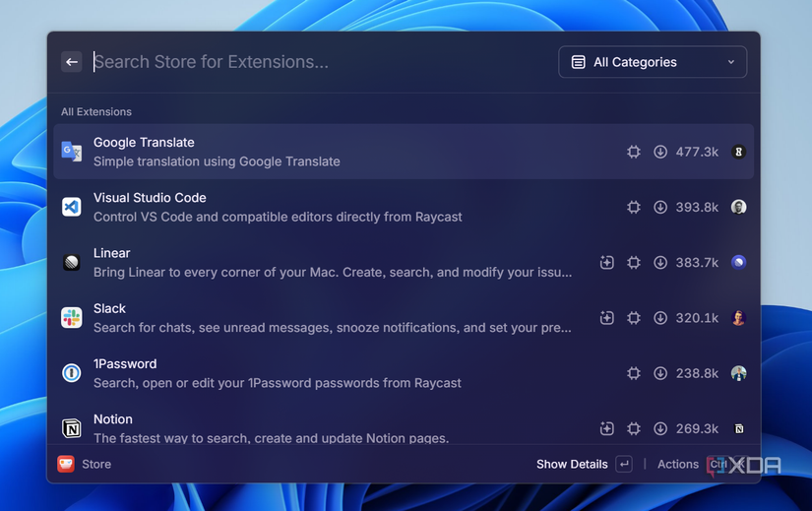This screenshot has width=812, height=511.
Task: Click the 'Bring Linear to every corner' description
Action: click(333, 273)
